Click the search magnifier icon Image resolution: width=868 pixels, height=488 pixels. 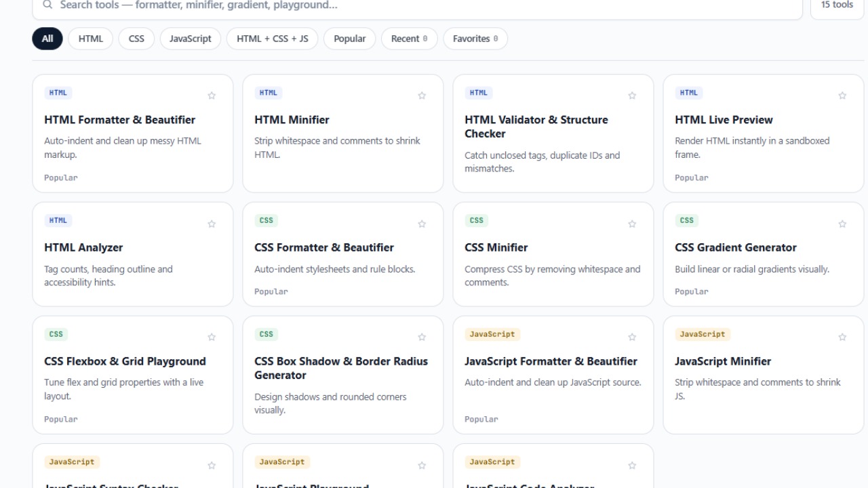click(47, 5)
